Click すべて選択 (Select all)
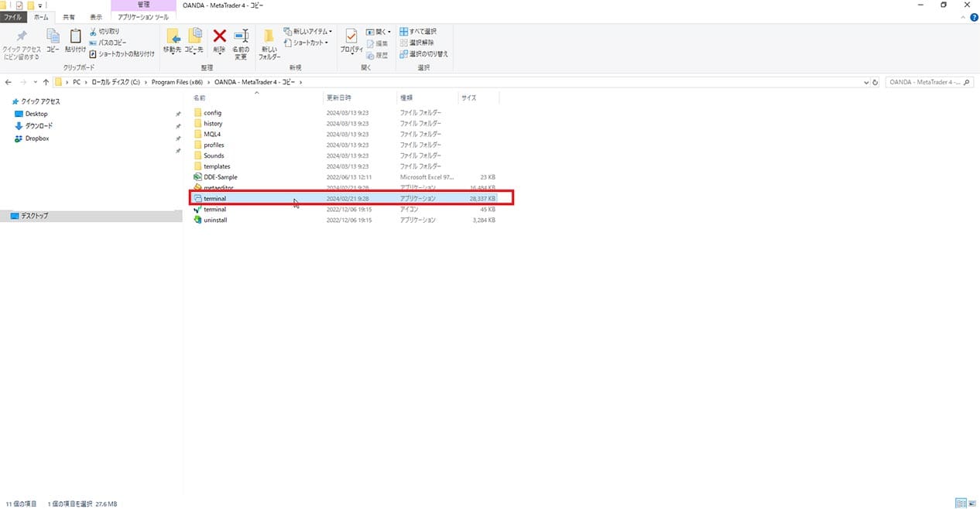This screenshot has height=509, width=980. (418, 32)
